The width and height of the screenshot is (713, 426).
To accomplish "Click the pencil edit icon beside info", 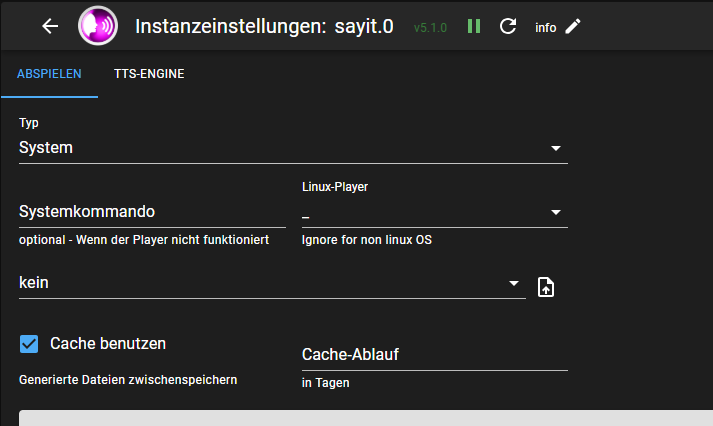I will [572, 26].
